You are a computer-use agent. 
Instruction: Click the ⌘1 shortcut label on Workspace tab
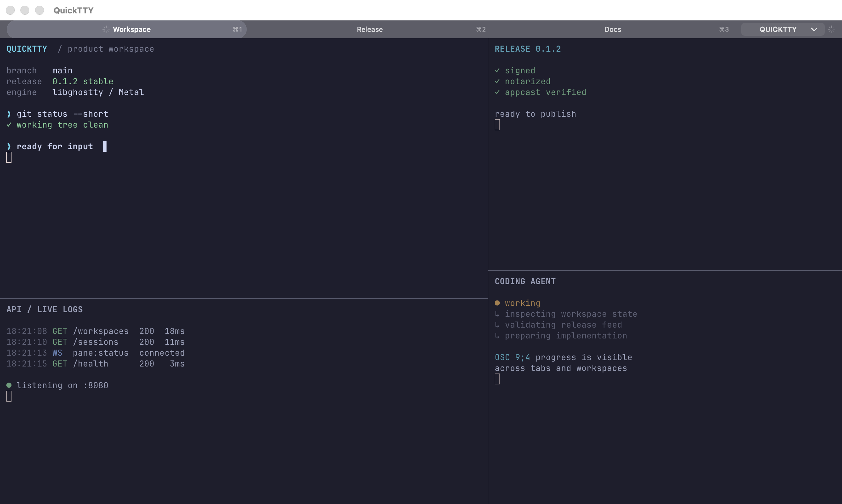237,29
